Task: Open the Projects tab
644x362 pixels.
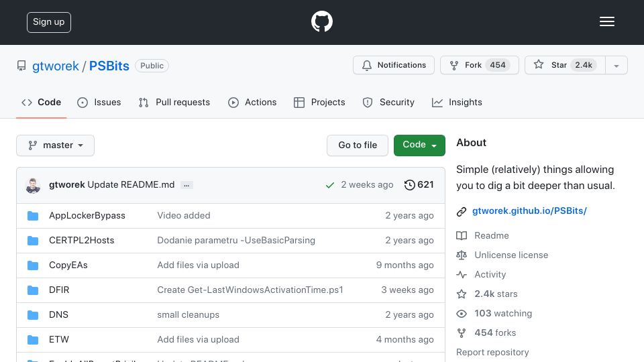Action: tap(319, 102)
